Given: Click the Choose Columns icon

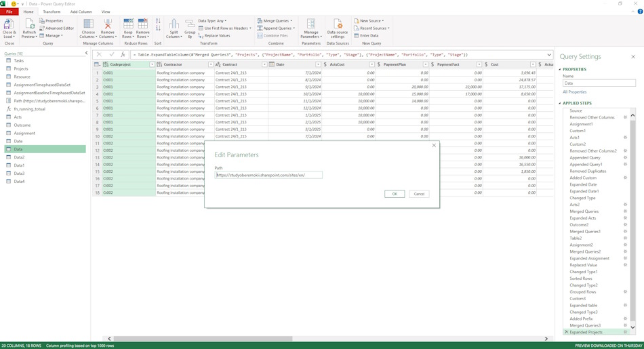Looking at the screenshot, I should pyautogui.click(x=88, y=24).
